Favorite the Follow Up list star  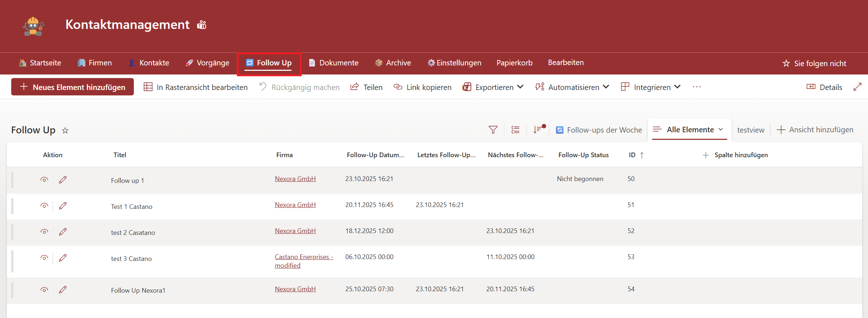point(65,130)
